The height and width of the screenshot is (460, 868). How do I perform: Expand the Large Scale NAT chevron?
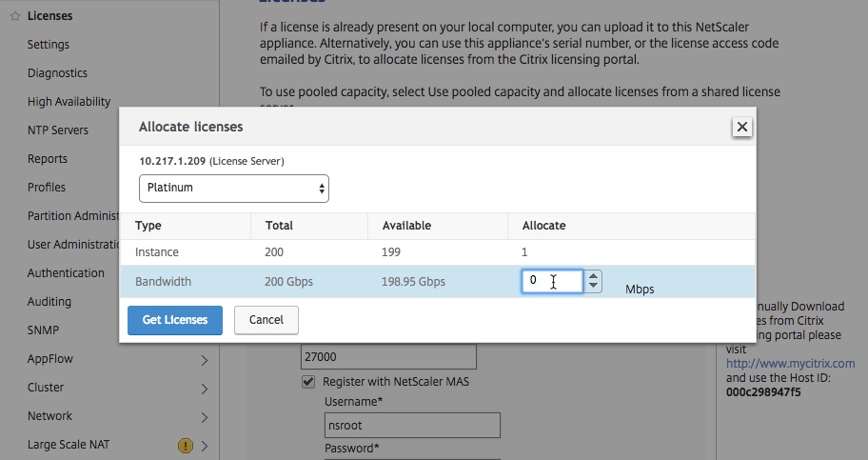(x=205, y=446)
